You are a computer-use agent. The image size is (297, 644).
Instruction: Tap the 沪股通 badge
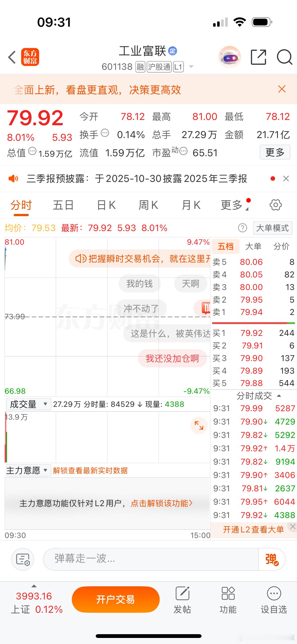tap(159, 67)
